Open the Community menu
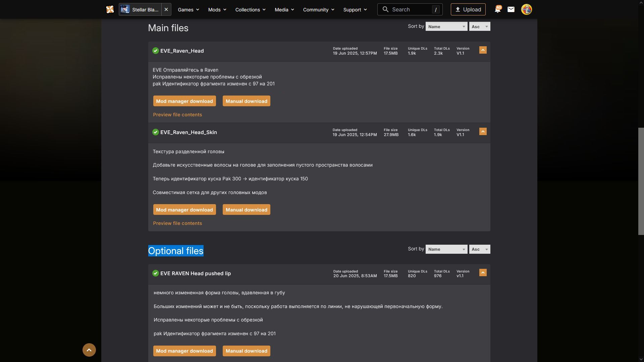Image resolution: width=644 pixels, height=362 pixels. pos(319,9)
